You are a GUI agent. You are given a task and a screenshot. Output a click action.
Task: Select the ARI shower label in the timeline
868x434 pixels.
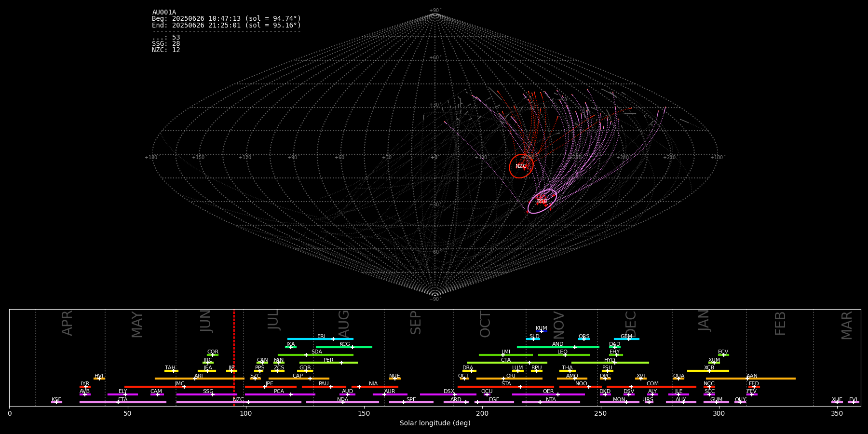(x=199, y=376)
